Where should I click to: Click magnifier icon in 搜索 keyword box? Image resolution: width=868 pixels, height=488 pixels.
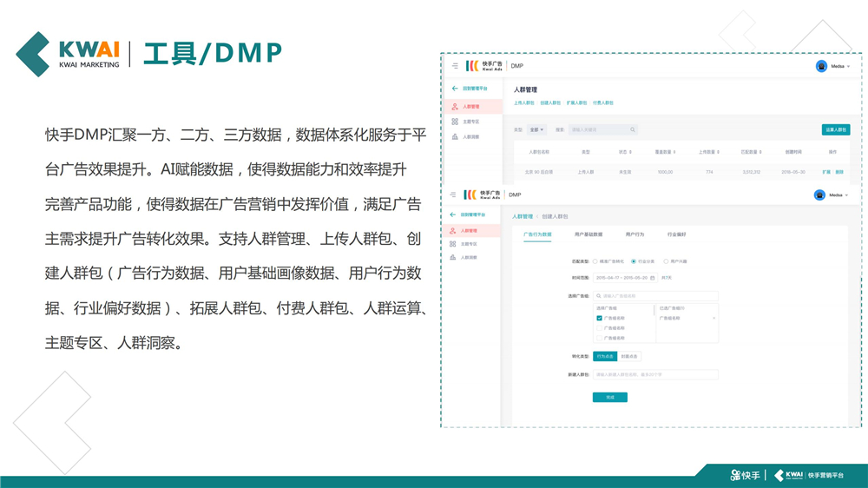coord(632,129)
